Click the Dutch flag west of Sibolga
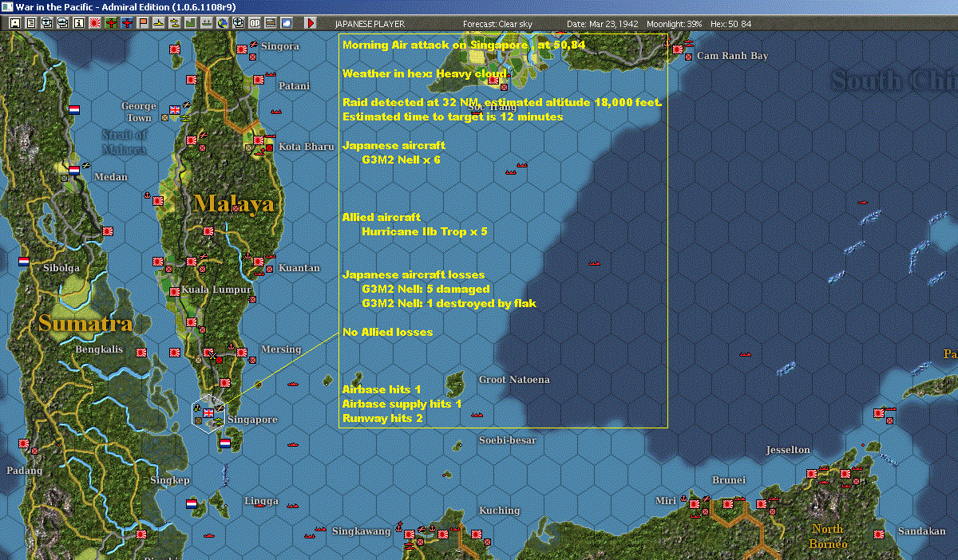 pos(24,261)
